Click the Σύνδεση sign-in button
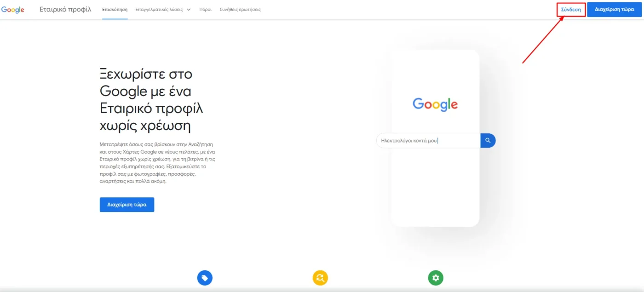 coord(571,10)
